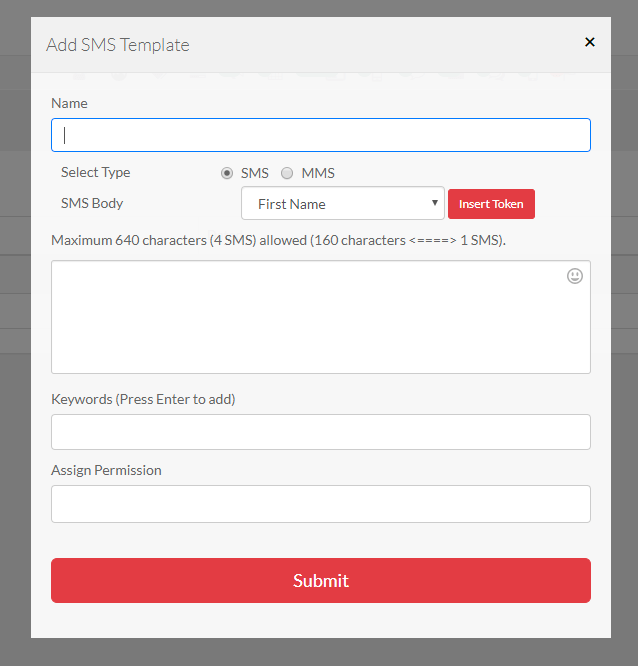The height and width of the screenshot is (666, 638).
Task: Submit the SMS template form
Action: coord(321,580)
